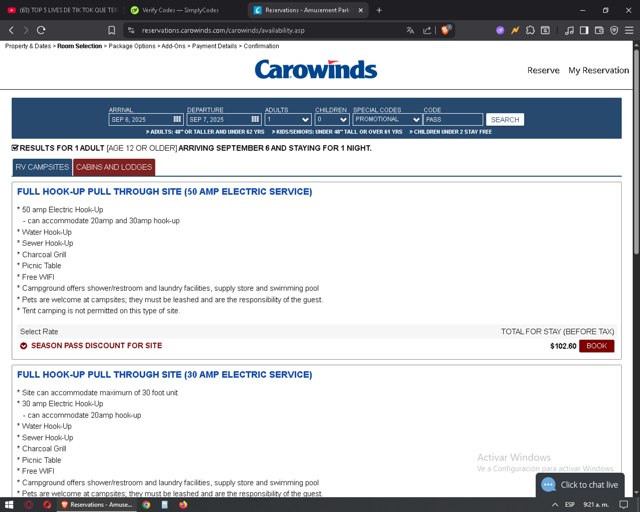Open My Reservation menu item
Image resolution: width=640 pixels, height=512 pixels.
pyautogui.click(x=598, y=70)
